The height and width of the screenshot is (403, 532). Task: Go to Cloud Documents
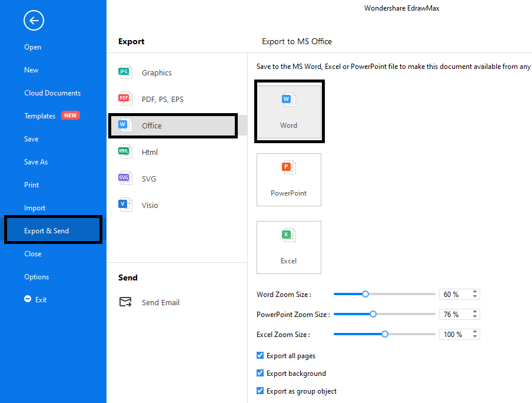pyautogui.click(x=52, y=93)
